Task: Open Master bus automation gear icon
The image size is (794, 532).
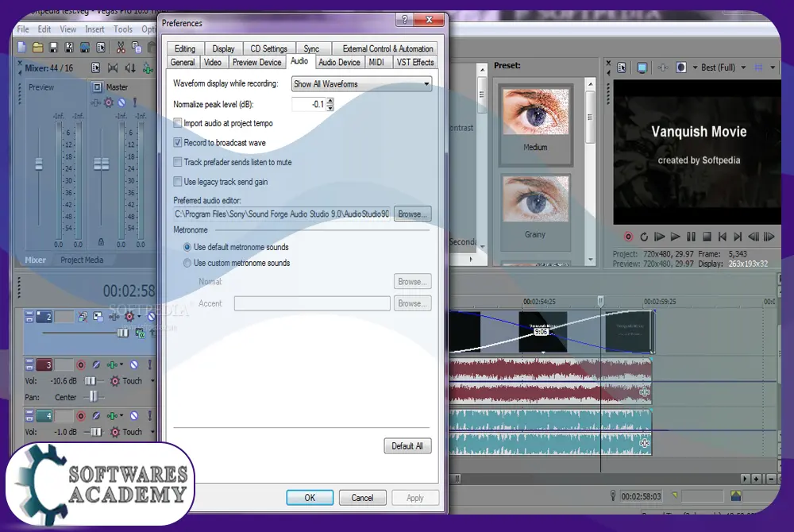Action: point(108,102)
